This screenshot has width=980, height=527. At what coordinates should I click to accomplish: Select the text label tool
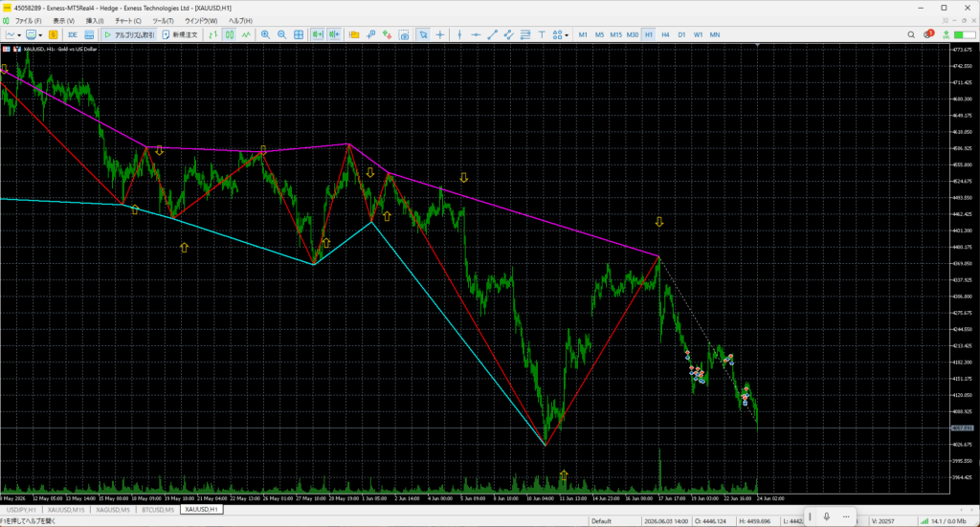click(x=542, y=35)
